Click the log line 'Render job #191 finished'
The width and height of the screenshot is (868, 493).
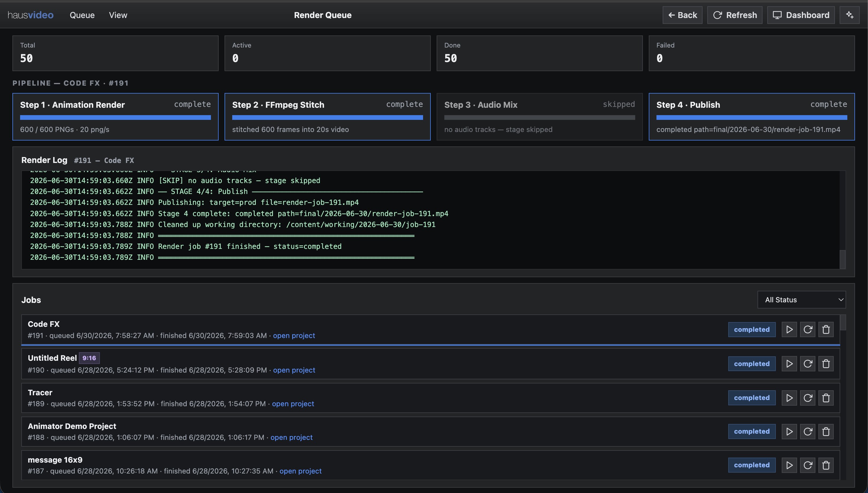[186, 246]
